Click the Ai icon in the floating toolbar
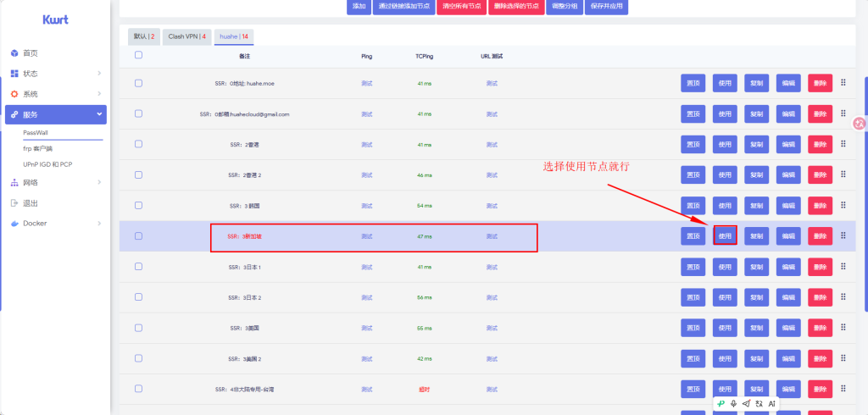Screen dimensions: 868x415 [771, 403]
